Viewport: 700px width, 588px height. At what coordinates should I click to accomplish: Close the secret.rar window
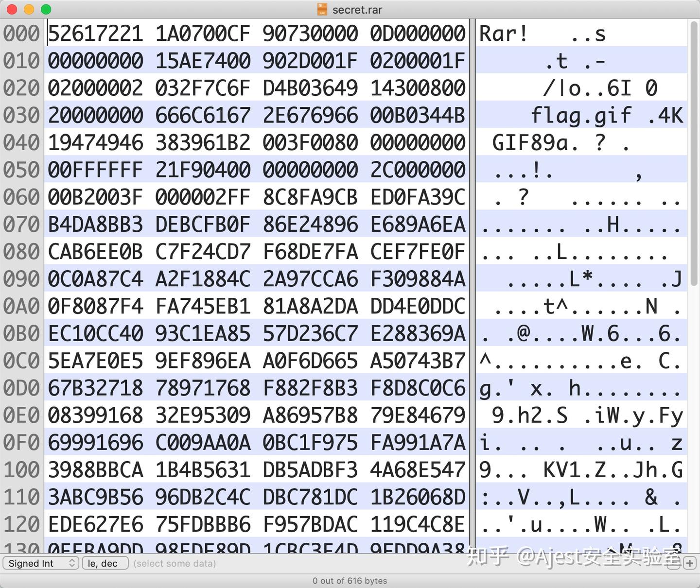tap(13, 9)
